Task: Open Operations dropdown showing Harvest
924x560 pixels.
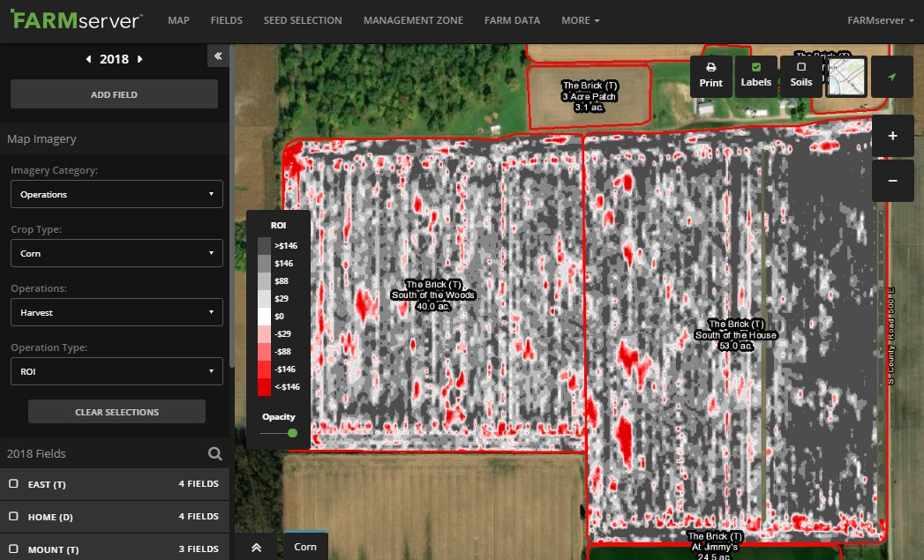Action: click(x=116, y=312)
